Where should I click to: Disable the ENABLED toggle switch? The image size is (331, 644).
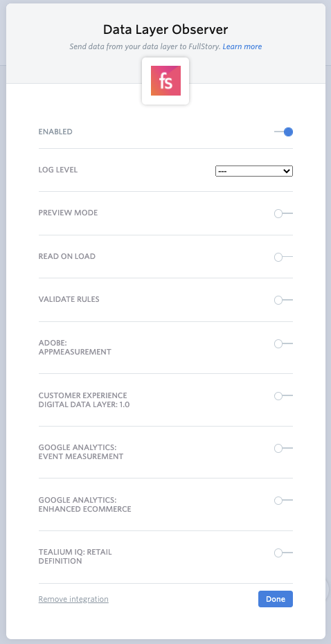283,132
